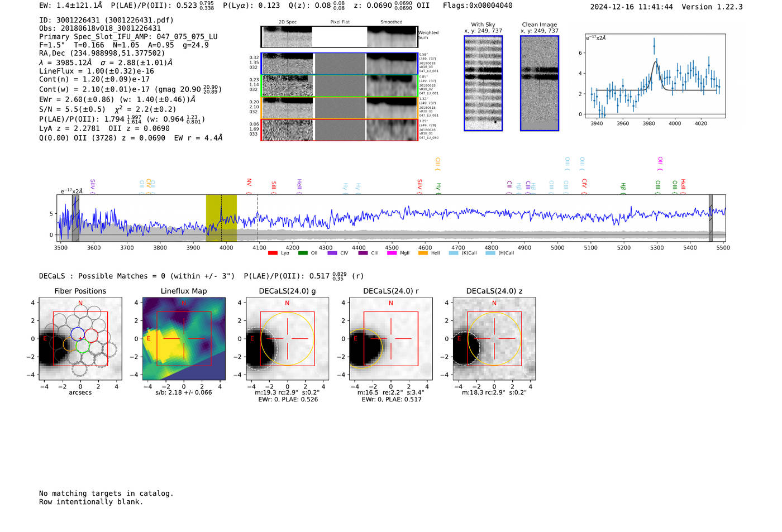Click the 2024-12-16 11:41:44 timestamp
Image resolution: width=782 pixels, height=532 pixels.
pos(632,7)
